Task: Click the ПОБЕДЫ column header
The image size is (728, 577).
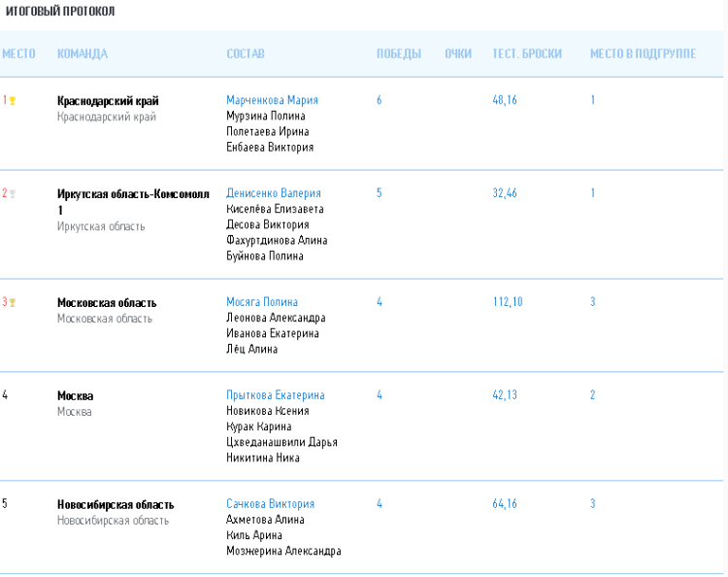Action: pyautogui.click(x=398, y=54)
